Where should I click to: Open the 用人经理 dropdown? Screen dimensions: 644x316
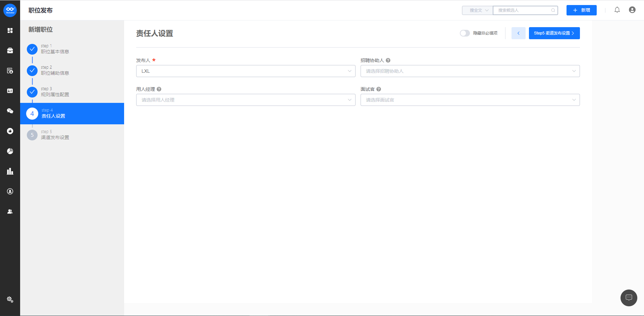[246, 100]
